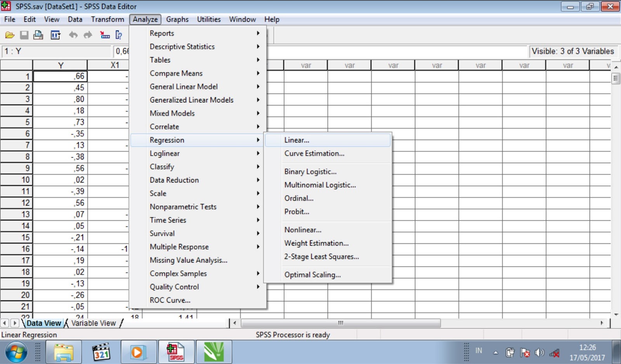Click the Save File toolbar icon
The image size is (621, 364).
point(24,35)
